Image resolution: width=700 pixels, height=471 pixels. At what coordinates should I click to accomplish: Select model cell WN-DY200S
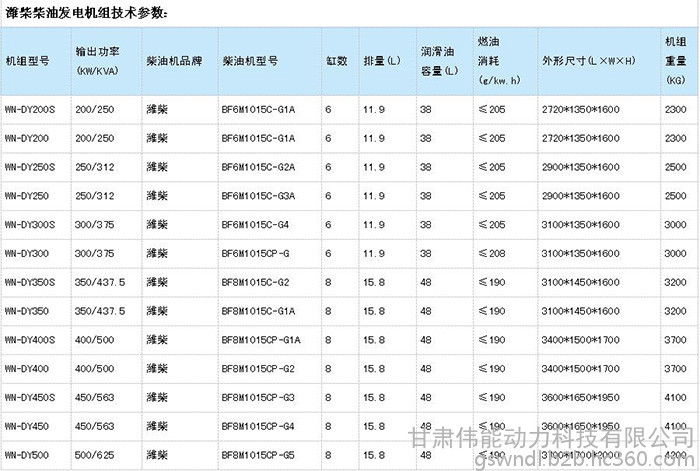(30, 109)
